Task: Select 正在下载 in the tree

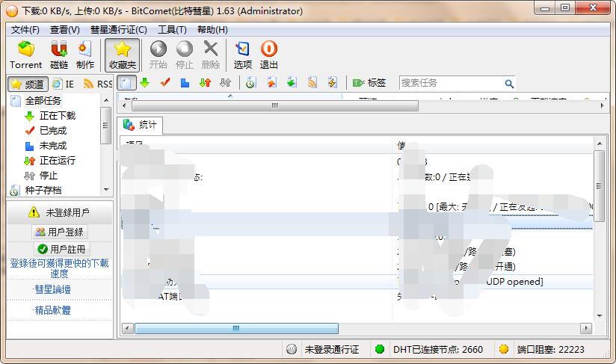Action: tap(58, 116)
